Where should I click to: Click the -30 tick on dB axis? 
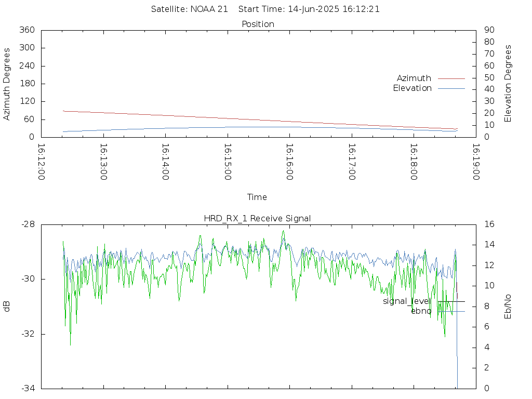click(28, 279)
